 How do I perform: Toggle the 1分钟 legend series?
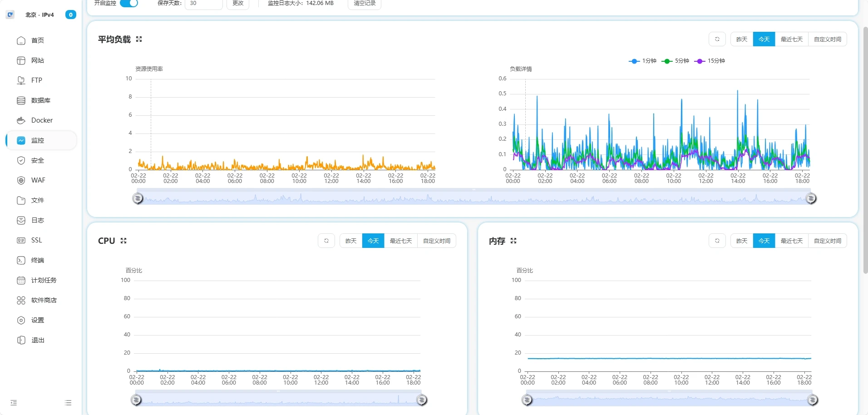pos(643,61)
